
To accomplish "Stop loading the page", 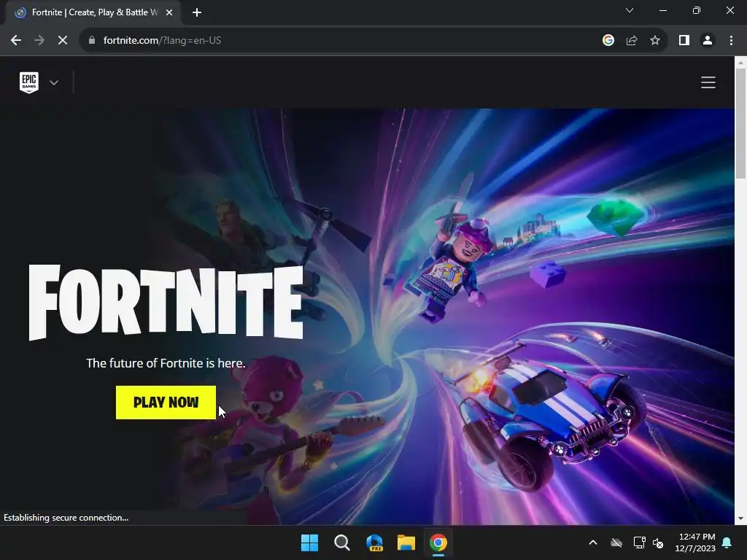I will [x=63, y=41].
